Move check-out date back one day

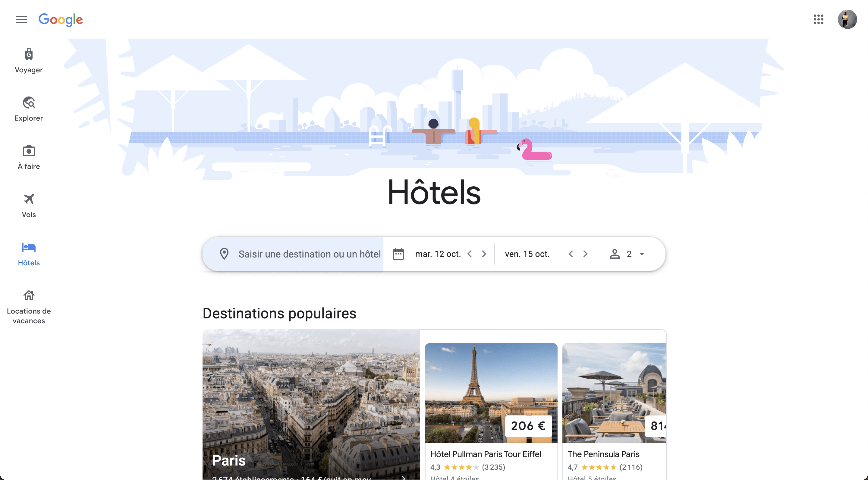571,254
